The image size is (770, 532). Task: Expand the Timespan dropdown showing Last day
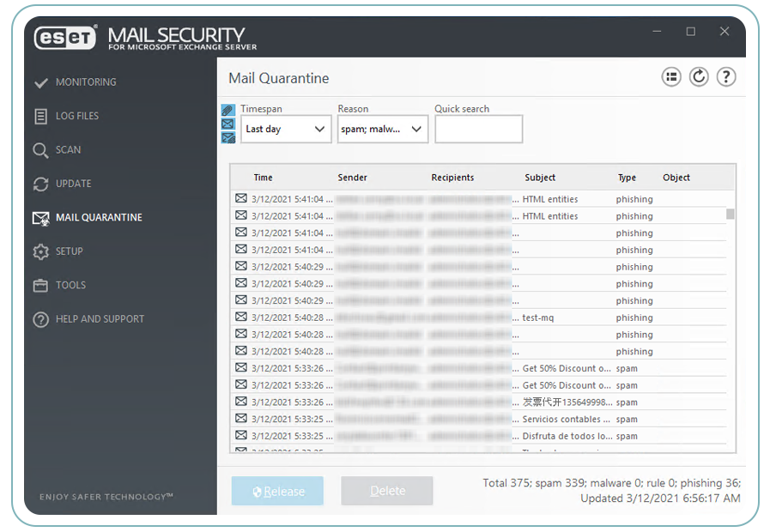coord(286,129)
